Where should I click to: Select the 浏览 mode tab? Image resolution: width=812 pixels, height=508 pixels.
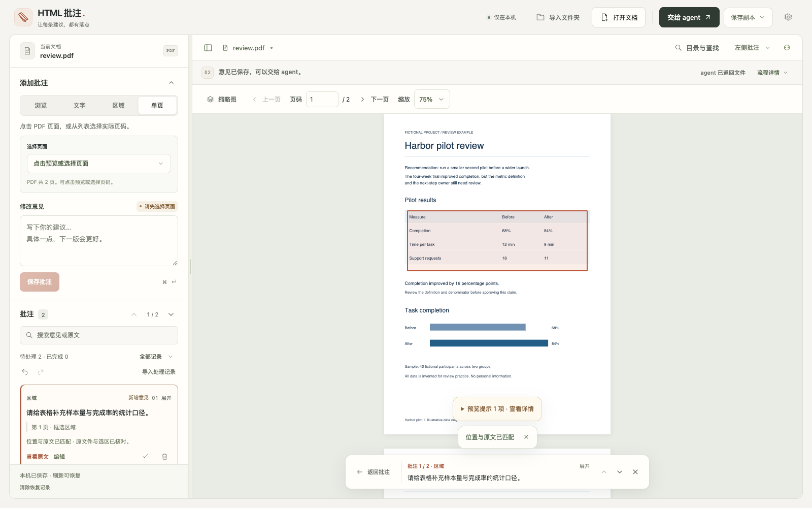pos(41,106)
